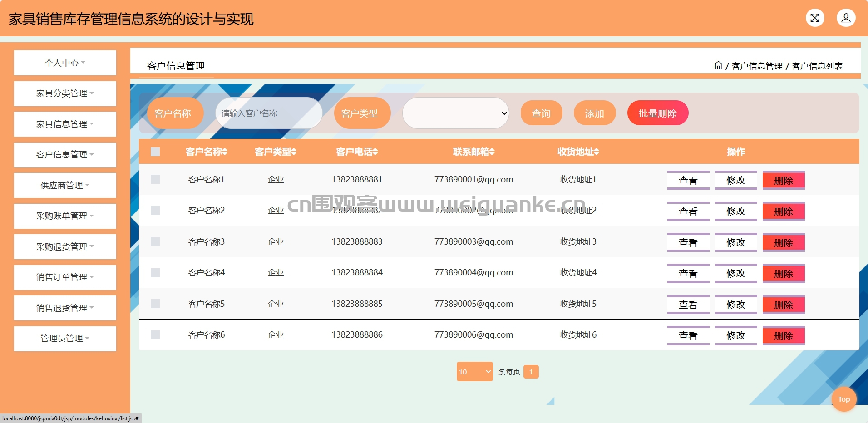Delete 客户名称6 with 删除
868x423 pixels.
click(x=784, y=335)
